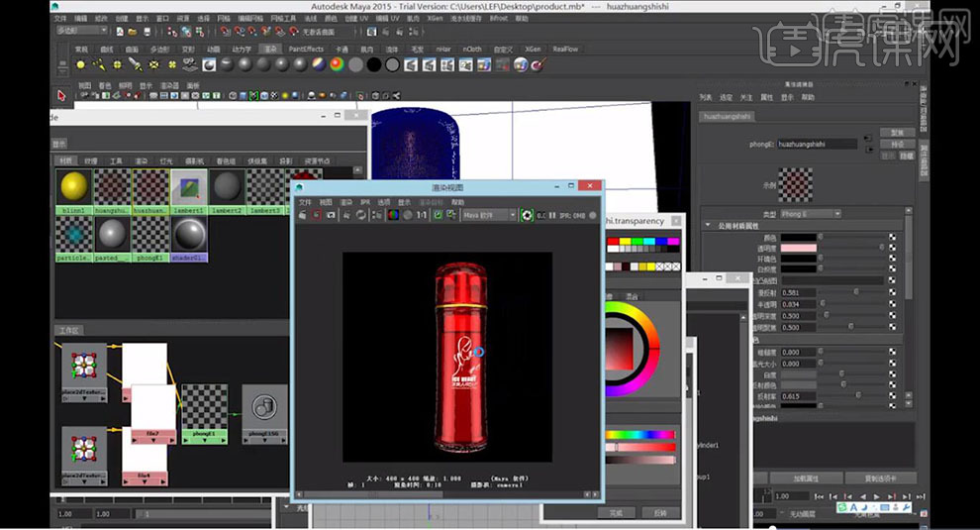Open the 多边形 menu set dropdown
980x530 pixels.
(x=81, y=31)
